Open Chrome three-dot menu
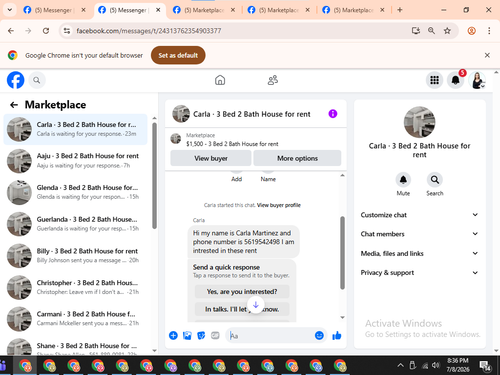The width and height of the screenshot is (500, 375). point(489,31)
